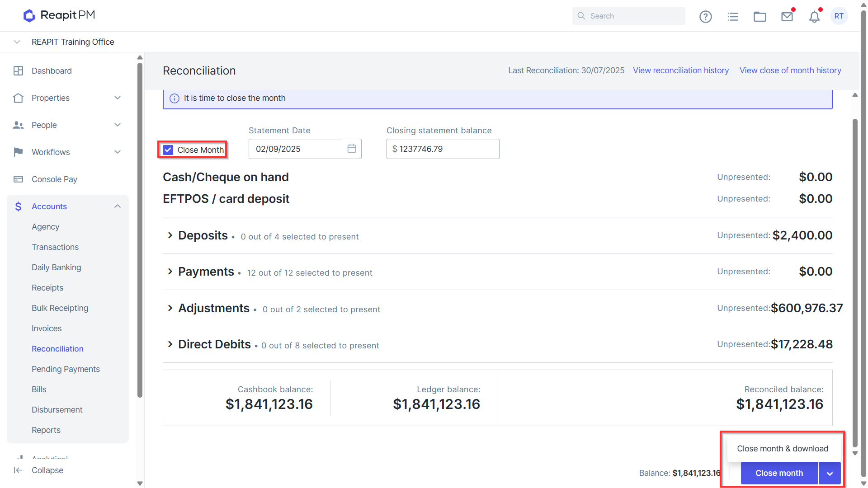Click the blue Close month button

779,473
